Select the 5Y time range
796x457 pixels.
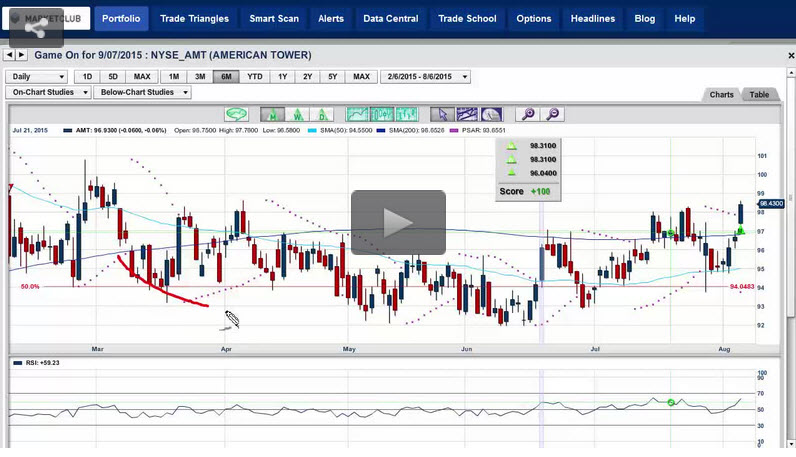coord(333,77)
